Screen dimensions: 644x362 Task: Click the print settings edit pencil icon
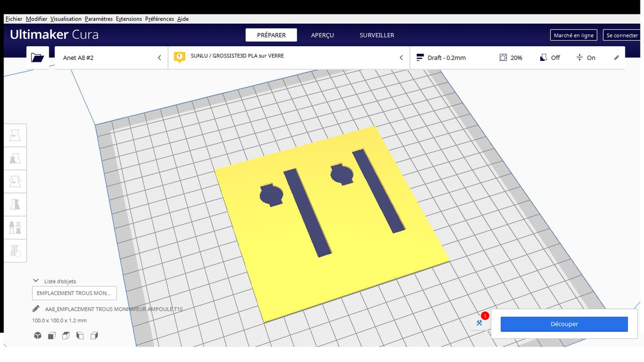coord(616,58)
